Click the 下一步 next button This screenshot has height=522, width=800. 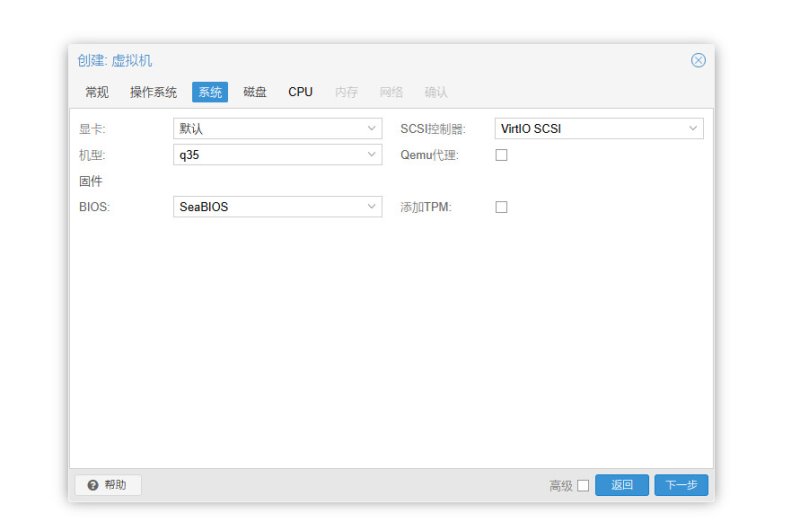681,485
